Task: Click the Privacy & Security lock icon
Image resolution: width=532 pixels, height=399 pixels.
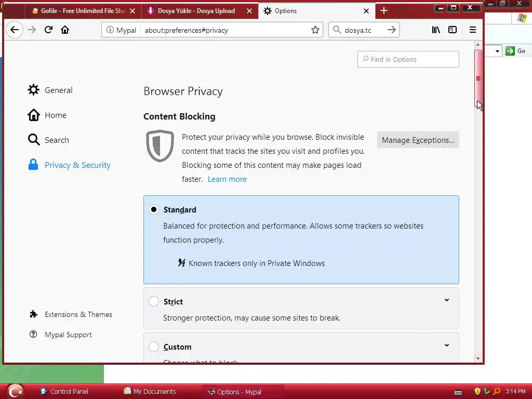Action: (x=33, y=165)
